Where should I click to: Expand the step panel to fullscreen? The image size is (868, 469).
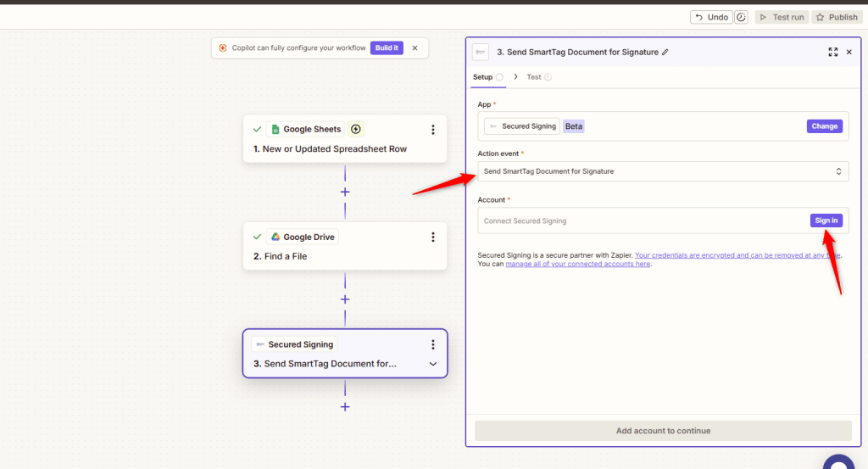pos(832,52)
